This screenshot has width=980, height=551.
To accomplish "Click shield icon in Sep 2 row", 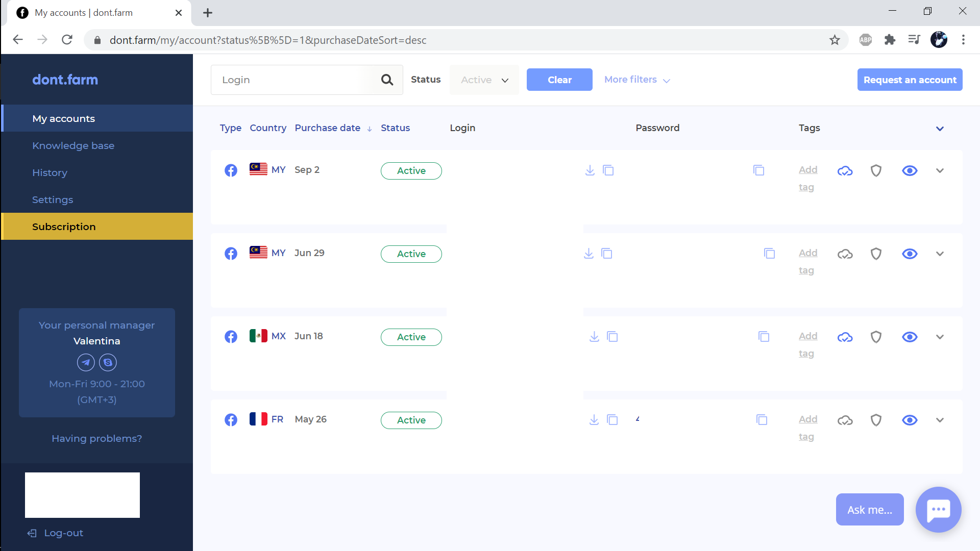I will [x=876, y=171].
